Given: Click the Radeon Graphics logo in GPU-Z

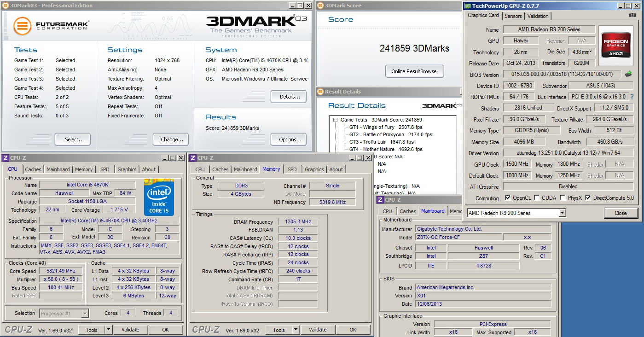Looking at the screenshot, I should 616,45.
